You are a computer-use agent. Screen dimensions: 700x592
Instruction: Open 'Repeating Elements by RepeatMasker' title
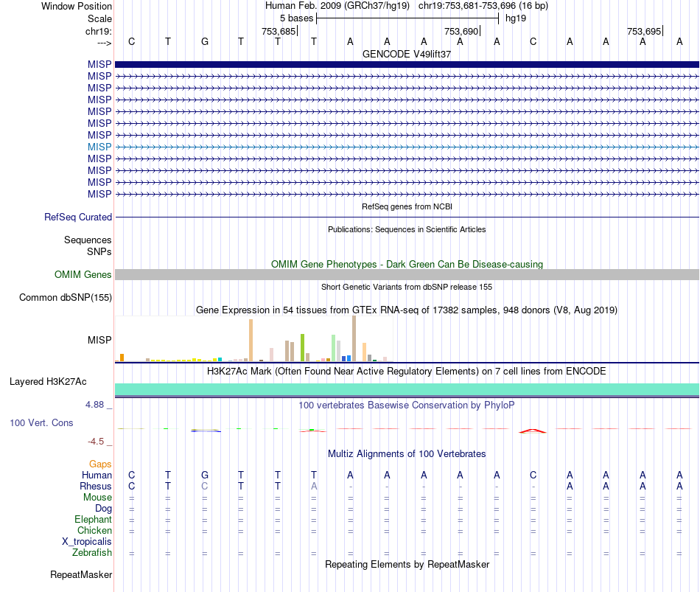click(407, 564)
